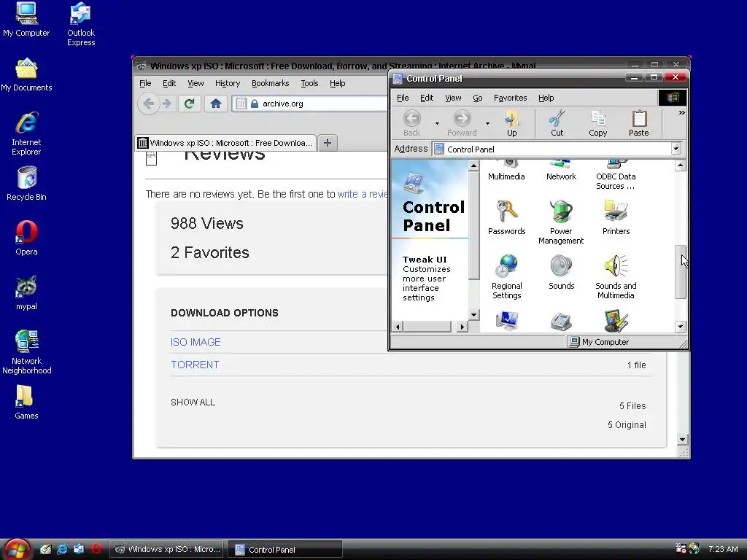Click the Paste toolbar icon

639,123
